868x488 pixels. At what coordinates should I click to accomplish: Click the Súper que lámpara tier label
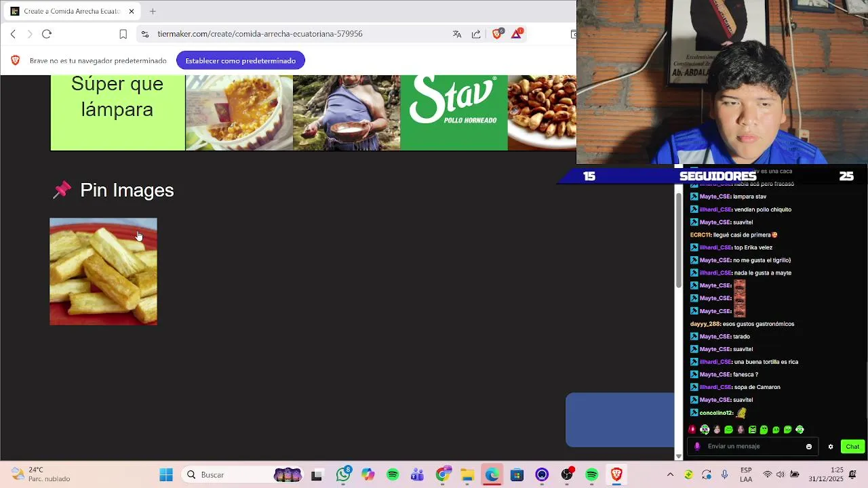pos(117,113)
